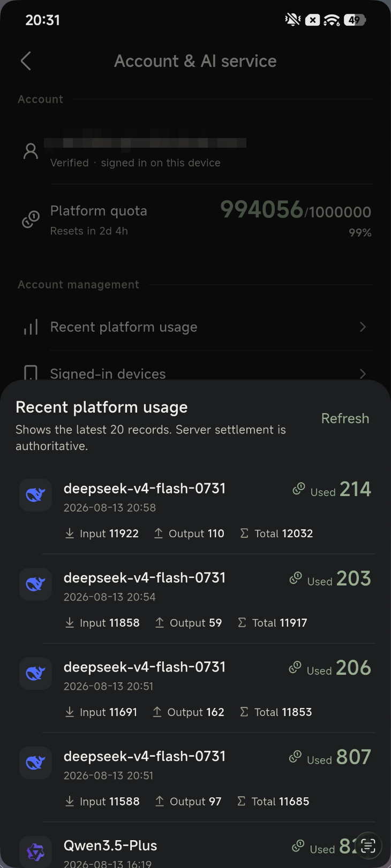Screen dimensions: 391x868
Task: Click the Qwen3.5-Plus model logo
Action: click(x=36, y=851)
